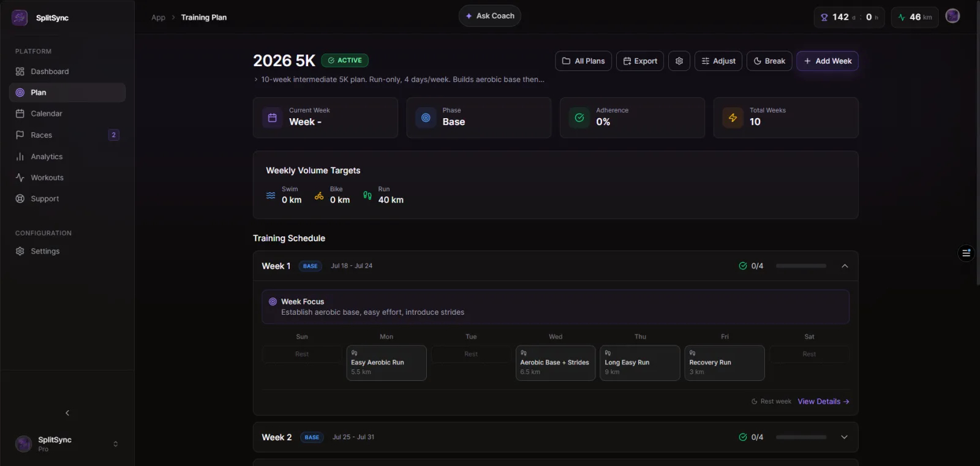Click Training Plan breadcrumb
The image size is (980, 466).
[x=204, y=17]
